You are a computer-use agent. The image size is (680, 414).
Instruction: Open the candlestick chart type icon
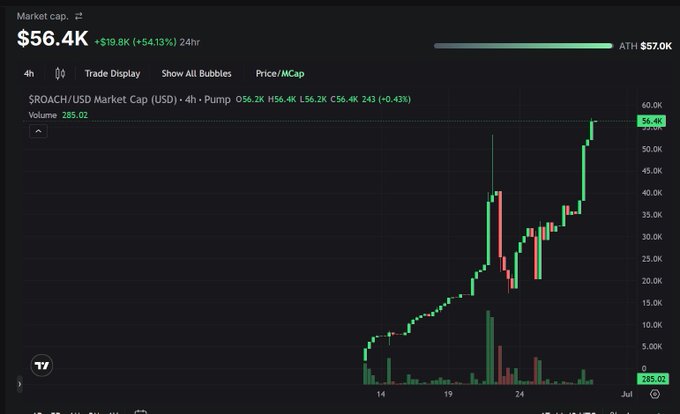click(60, 74)
